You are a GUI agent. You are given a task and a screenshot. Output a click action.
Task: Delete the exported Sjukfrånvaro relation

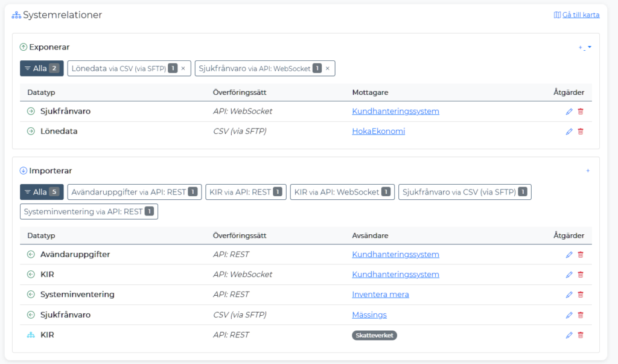coord(581,112)
